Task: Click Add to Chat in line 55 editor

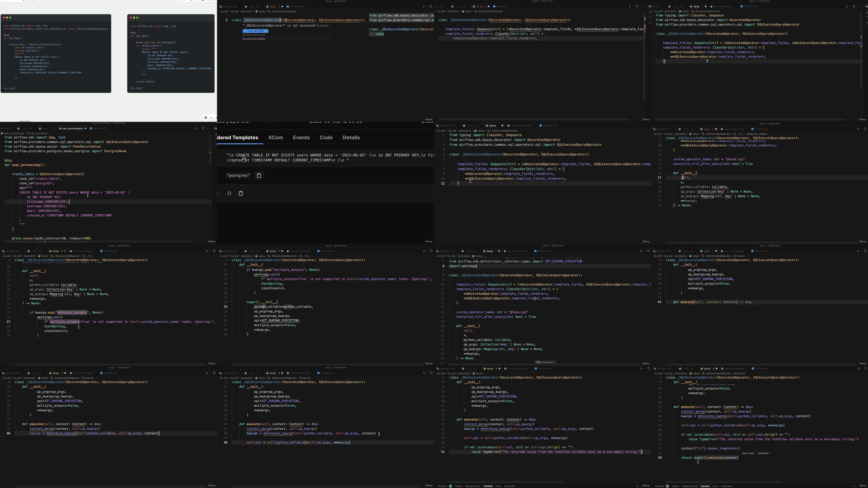Action: [748, 453]
